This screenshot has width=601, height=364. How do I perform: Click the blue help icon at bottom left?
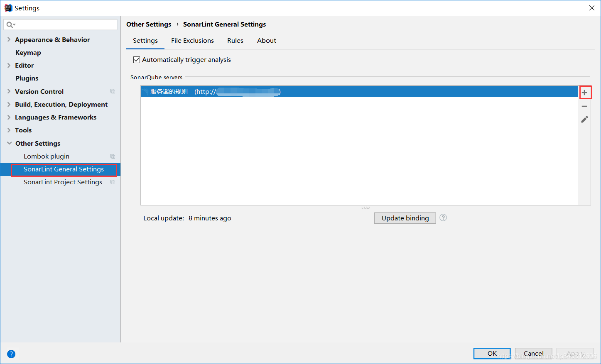[x=11, y=354]
